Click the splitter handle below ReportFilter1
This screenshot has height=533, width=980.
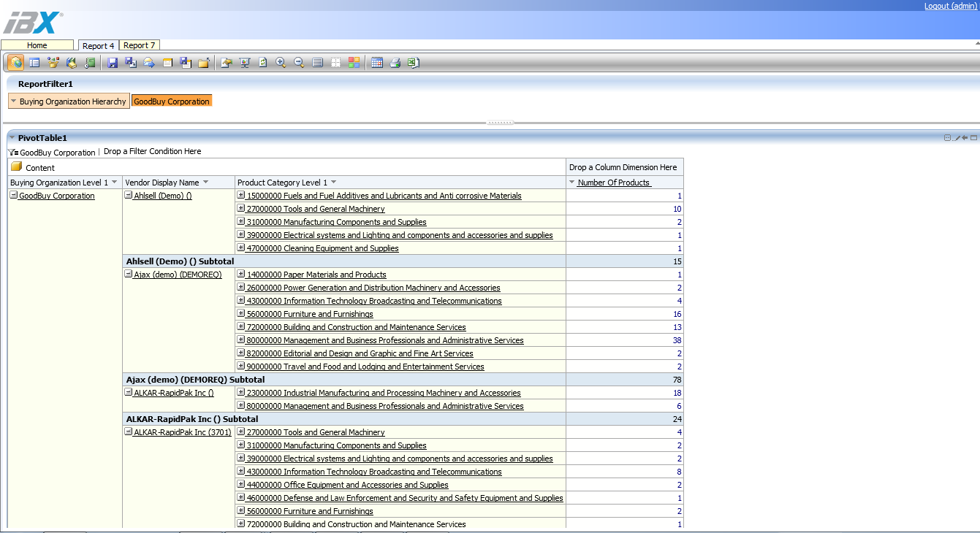click(x=500, y=123)
